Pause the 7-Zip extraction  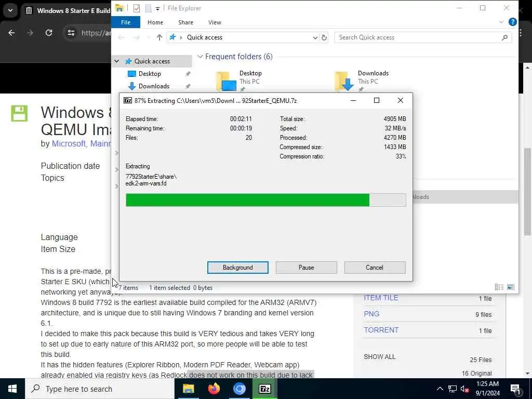306,268
